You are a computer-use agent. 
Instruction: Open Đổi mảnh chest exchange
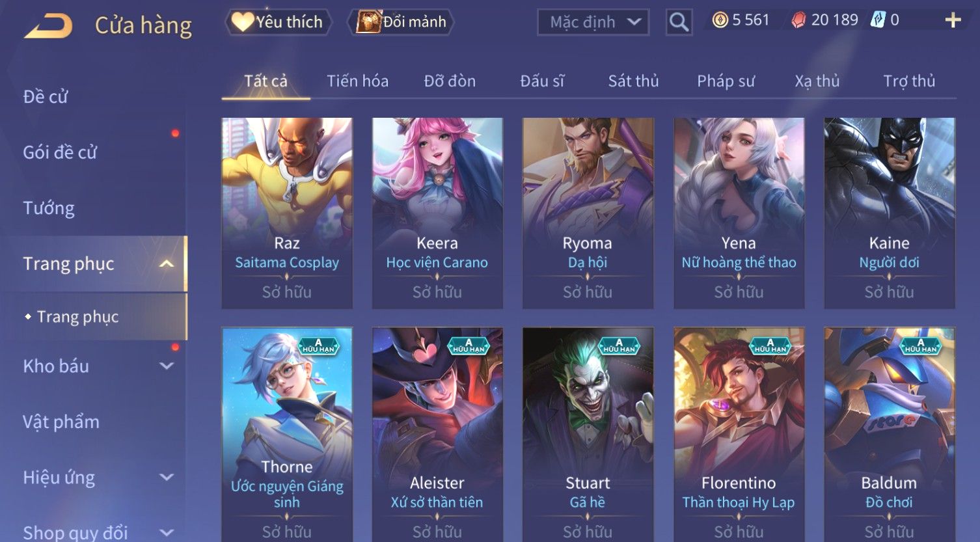pyautogui.click(x=402, y=22)
